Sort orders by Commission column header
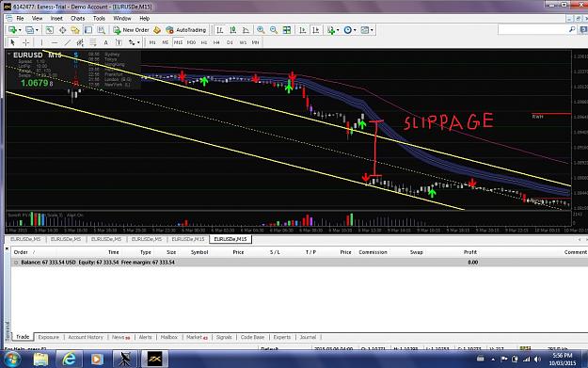588x368 pixels. [x=373, y=252]
